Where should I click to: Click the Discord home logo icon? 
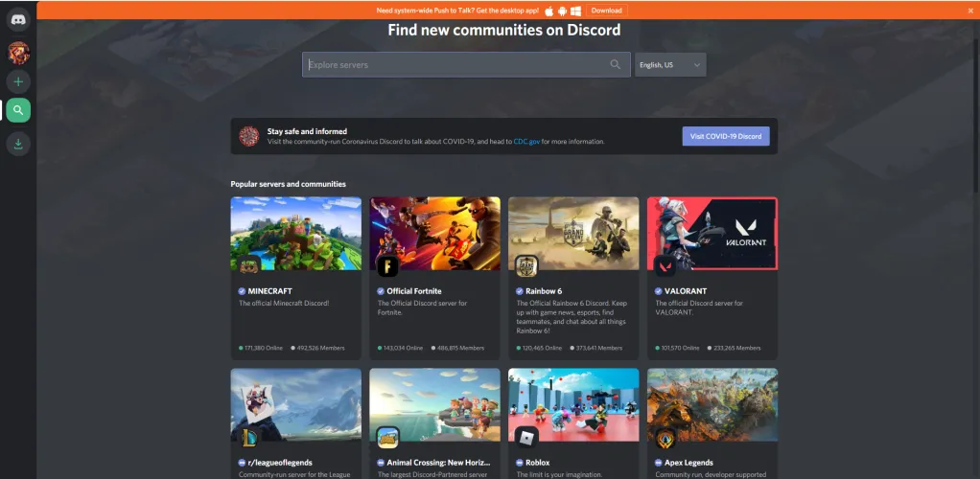tap(18, 20)
